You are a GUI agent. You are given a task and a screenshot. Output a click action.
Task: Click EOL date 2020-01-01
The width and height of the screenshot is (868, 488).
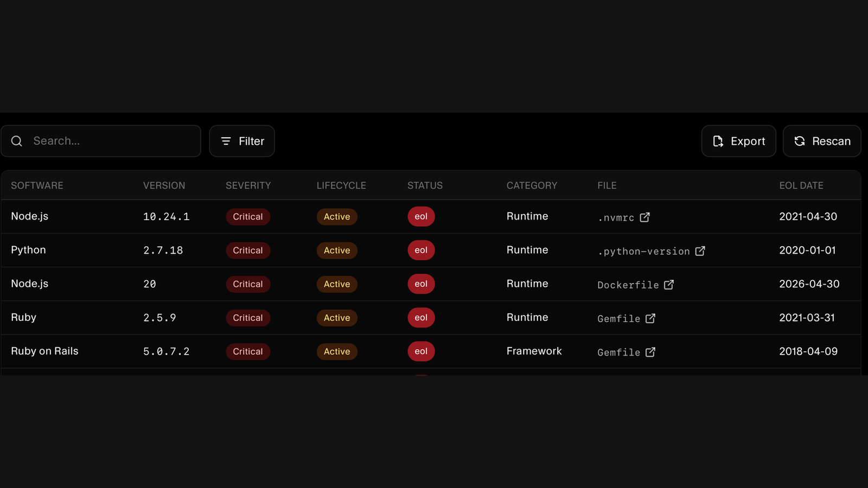tap(808, 250)
